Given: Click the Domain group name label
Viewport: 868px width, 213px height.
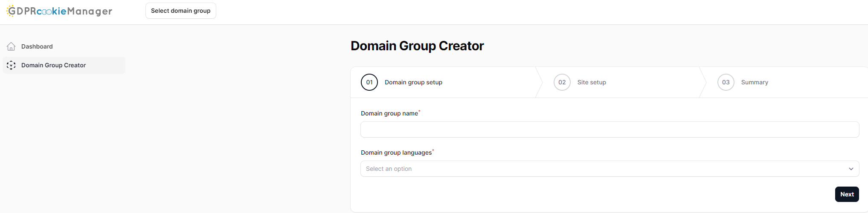Looking at the screenshot, I should pos(389,113).
